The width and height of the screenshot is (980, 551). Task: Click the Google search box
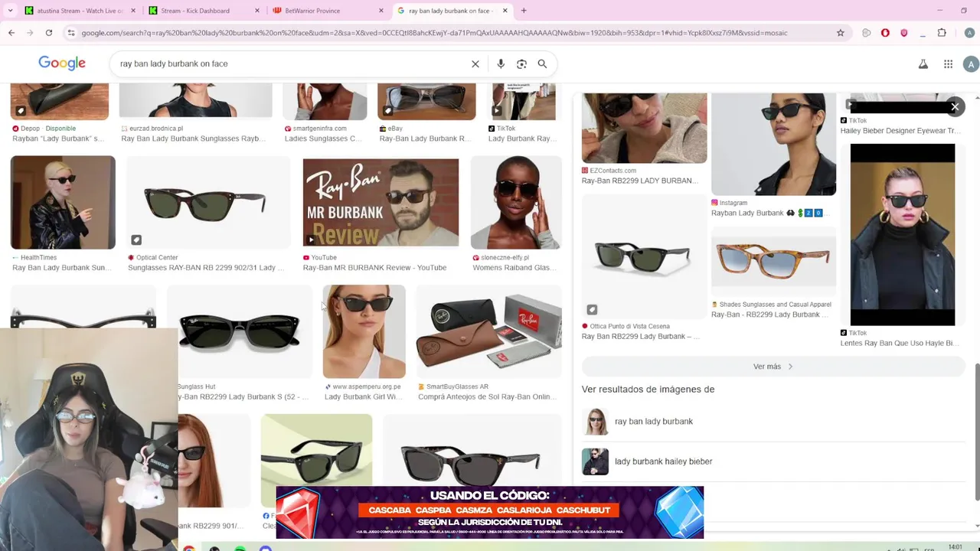[291, 64]
